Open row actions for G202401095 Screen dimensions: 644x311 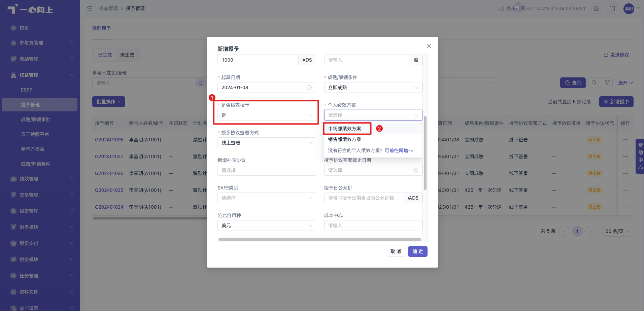coord(626,140)
